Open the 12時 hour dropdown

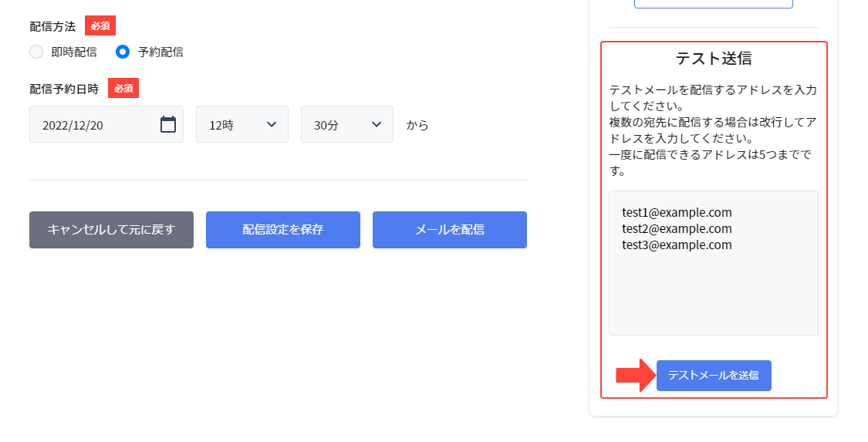[242, 124]
